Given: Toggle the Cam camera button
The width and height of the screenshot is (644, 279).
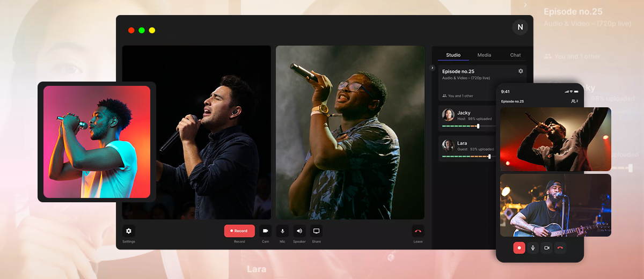Looking at the screenshot, I should 265,231.
